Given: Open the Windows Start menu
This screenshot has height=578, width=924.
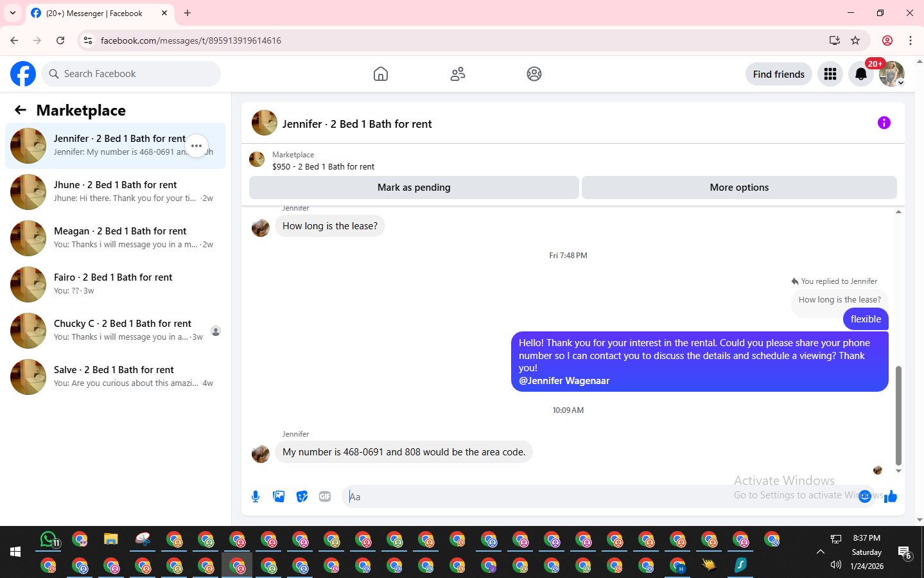Looking at the screenshot, I should (x=15, y=552).
